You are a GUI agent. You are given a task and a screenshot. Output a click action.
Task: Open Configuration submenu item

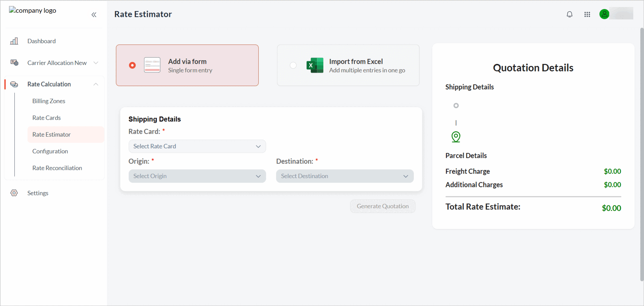coord(50,151)
